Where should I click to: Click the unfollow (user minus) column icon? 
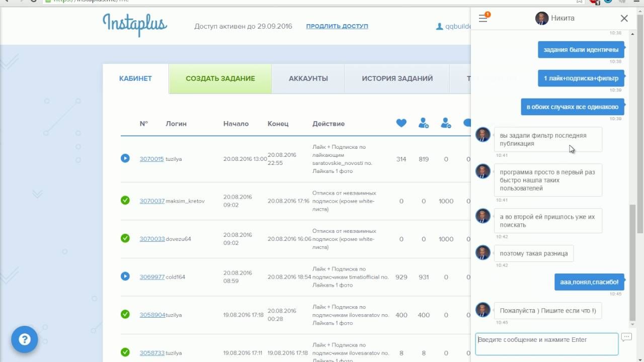point(446,123)
